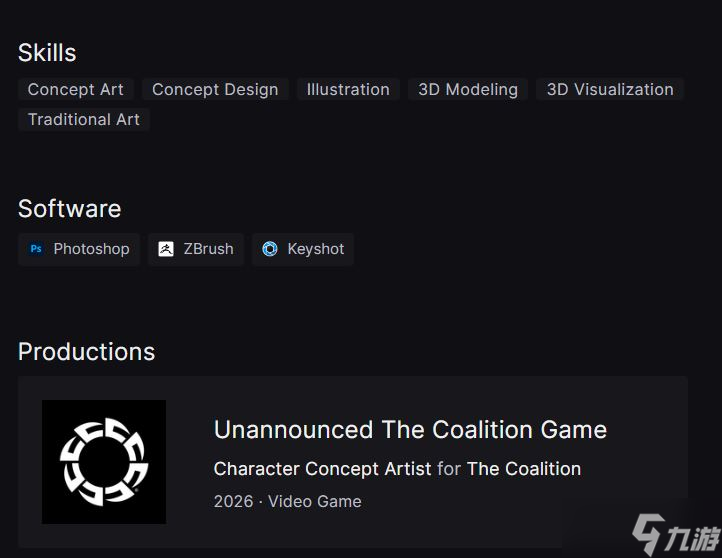Click the 2026 Video Game line

click(x=288, y=501)
